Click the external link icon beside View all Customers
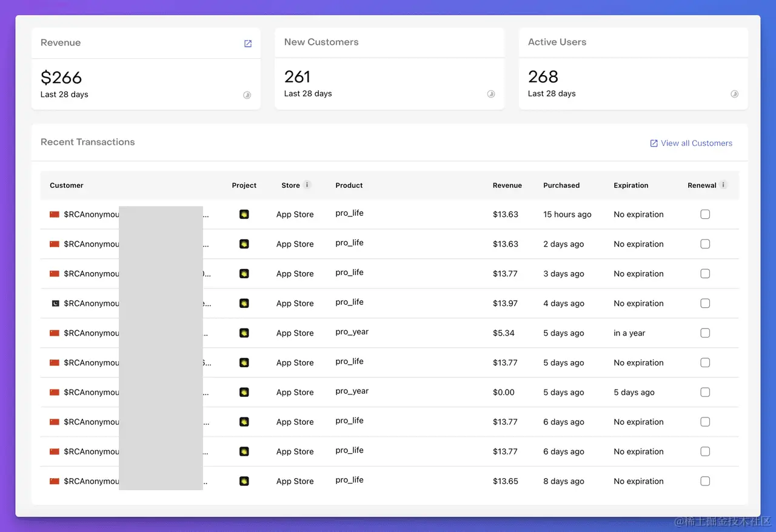 pyautogui.click(x=654, y=144)
